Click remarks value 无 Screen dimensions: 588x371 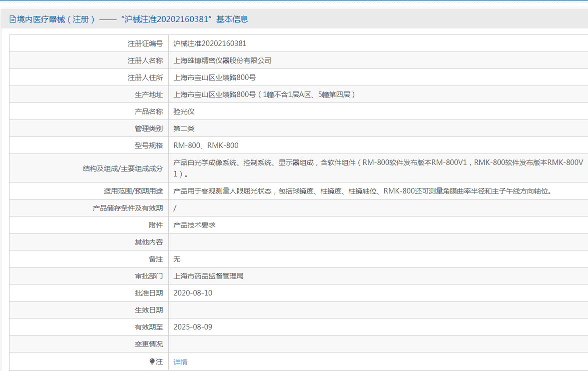[x=177, y=259]
